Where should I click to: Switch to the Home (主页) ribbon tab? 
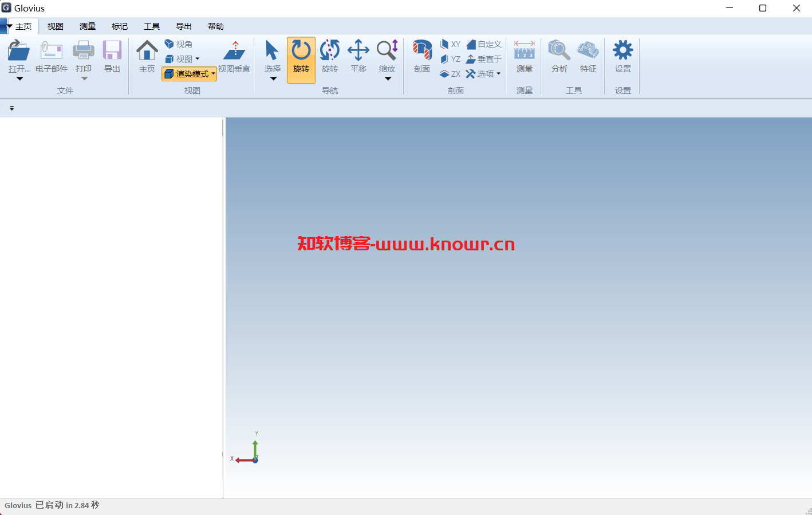coord(23,26)
